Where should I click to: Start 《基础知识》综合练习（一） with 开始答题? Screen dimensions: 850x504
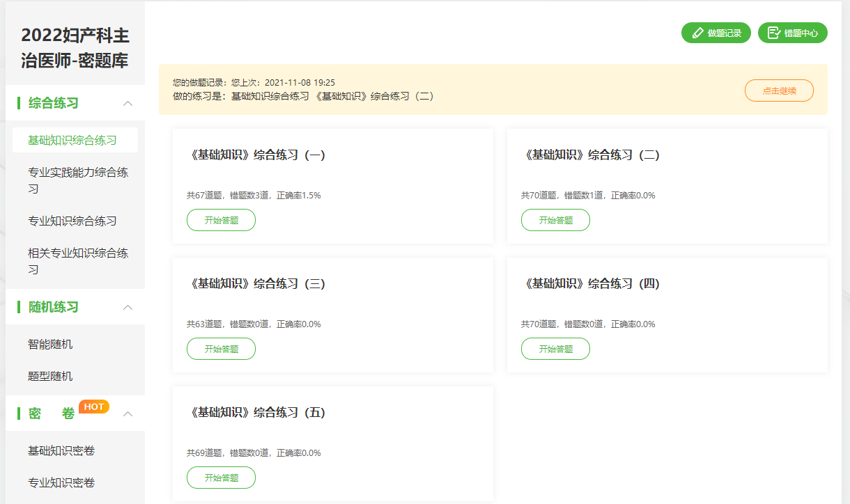click(221, 220)
